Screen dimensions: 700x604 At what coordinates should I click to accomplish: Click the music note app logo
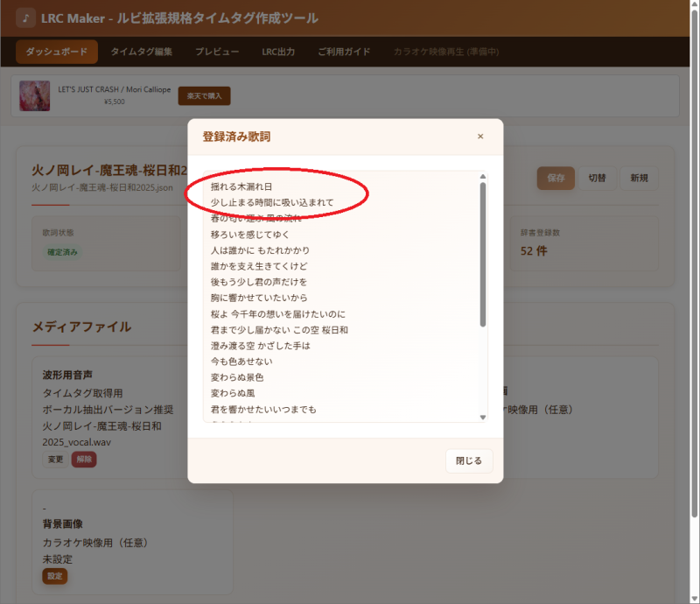[25, 18]
